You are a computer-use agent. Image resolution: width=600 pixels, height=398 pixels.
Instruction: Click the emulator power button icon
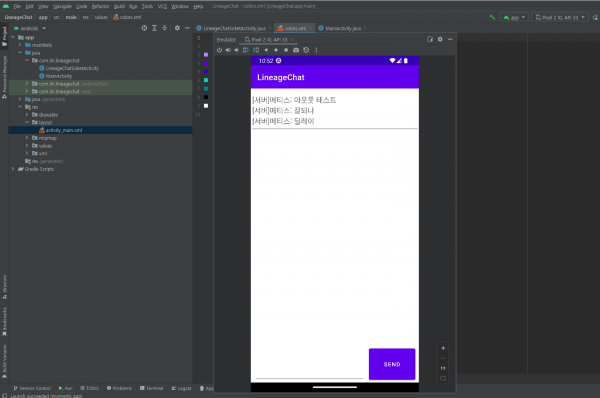click(219, 50)
